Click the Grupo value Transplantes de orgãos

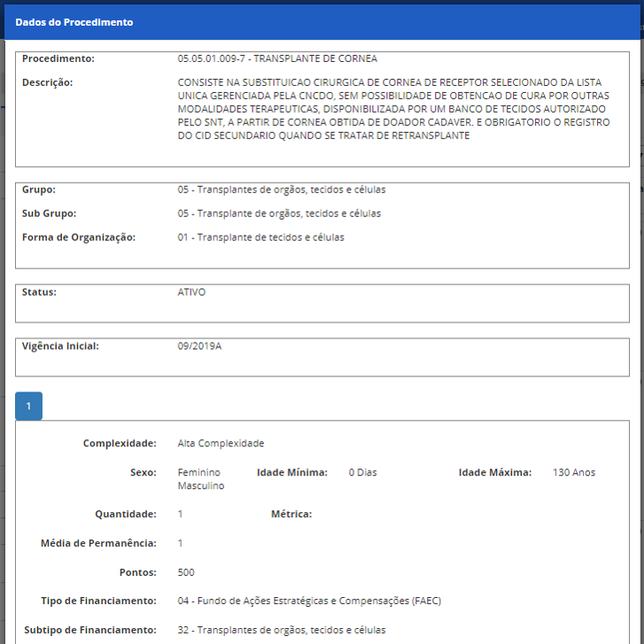click(x=281, y=190)
